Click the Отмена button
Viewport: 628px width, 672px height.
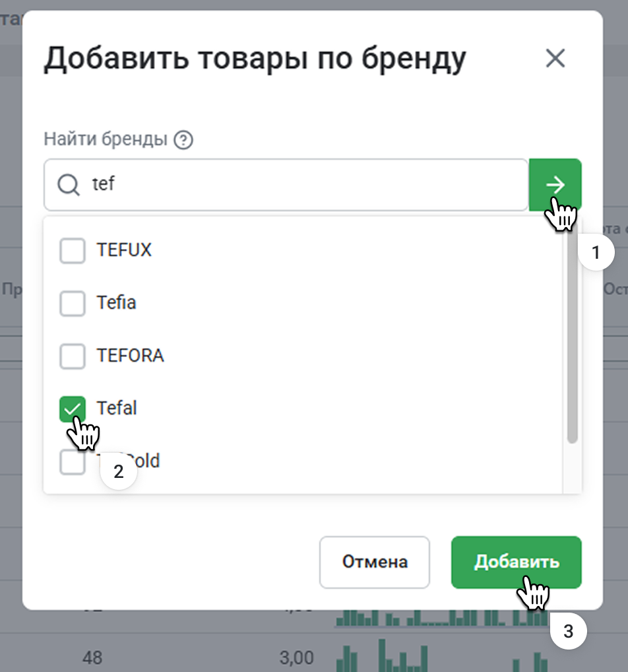tap(375, 562)
